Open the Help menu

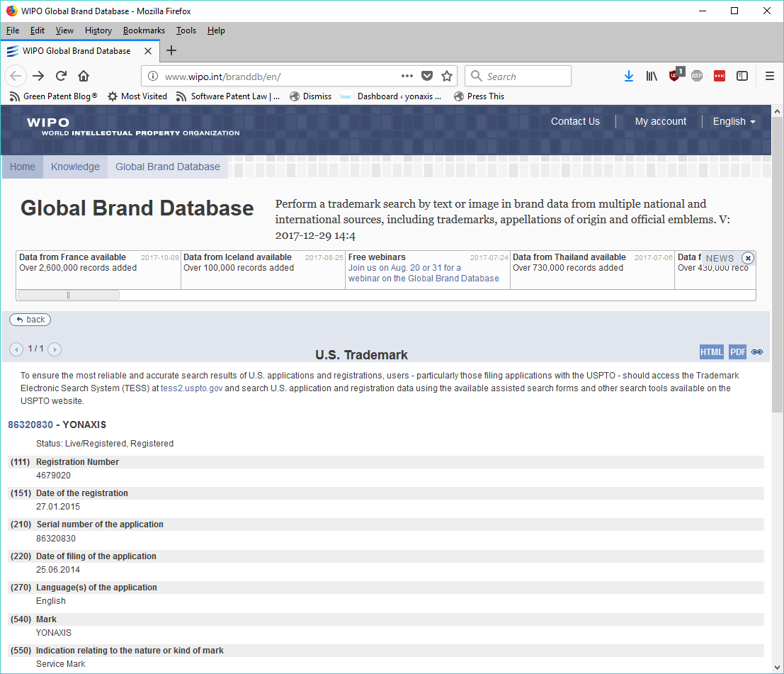coord(216,30)
